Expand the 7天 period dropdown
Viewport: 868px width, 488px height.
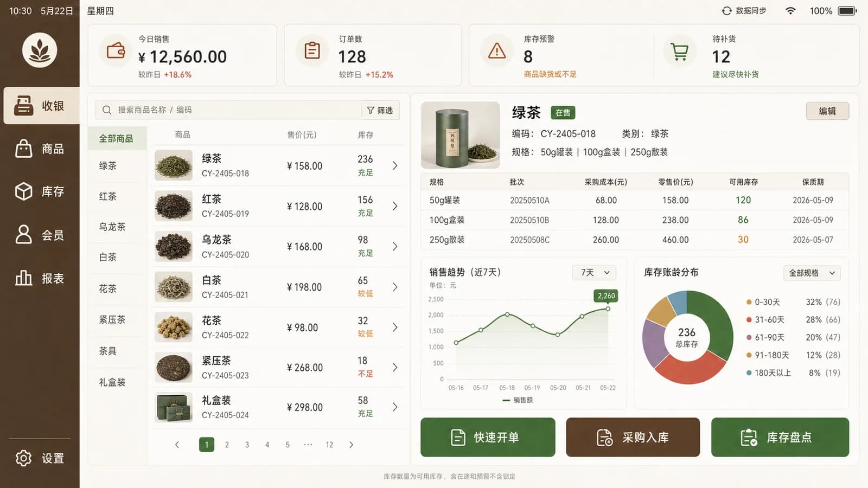595,273
